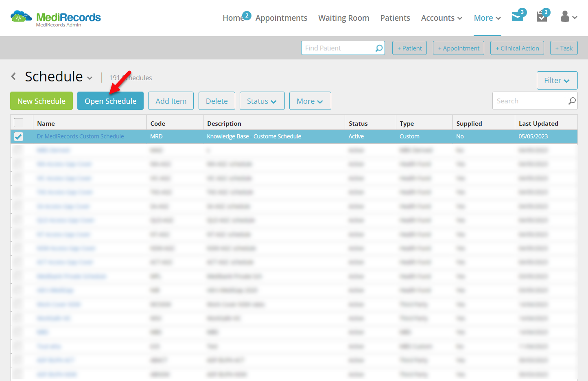
Task: Click the magnifier icon in Find Patient
Action: coord(379,48)
